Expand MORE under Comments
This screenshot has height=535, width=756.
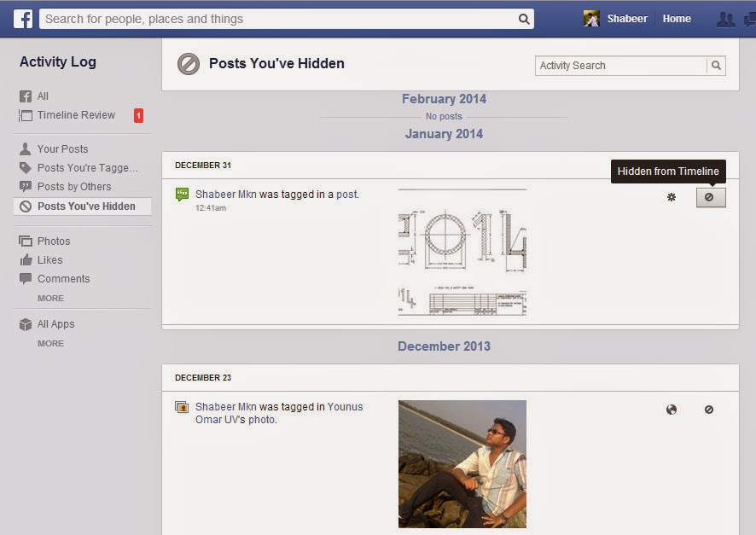click(50, 299)
